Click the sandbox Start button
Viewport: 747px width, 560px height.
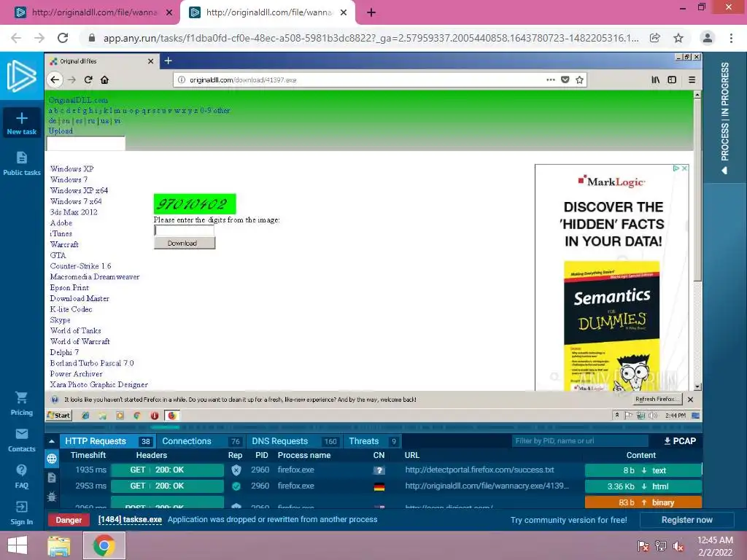(x=58, y=416)
